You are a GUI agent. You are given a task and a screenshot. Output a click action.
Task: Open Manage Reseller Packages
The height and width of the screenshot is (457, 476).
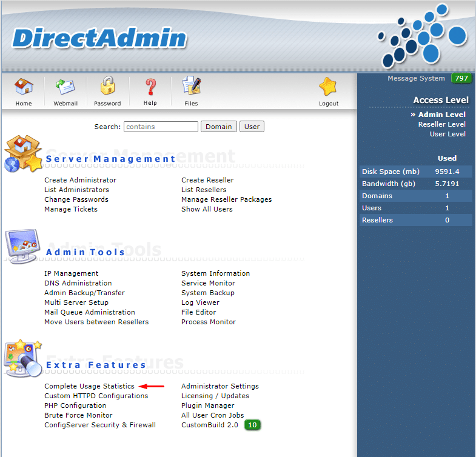226,199
